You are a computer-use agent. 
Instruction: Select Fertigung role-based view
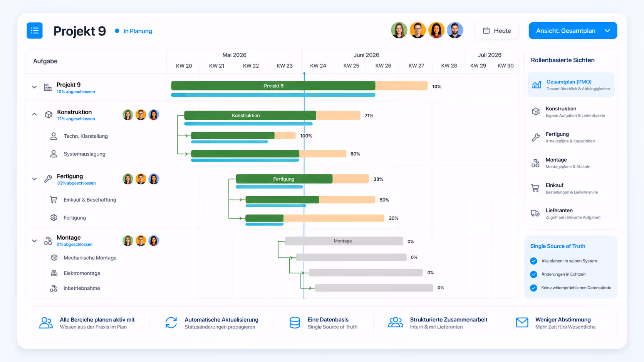click(571, 137)
